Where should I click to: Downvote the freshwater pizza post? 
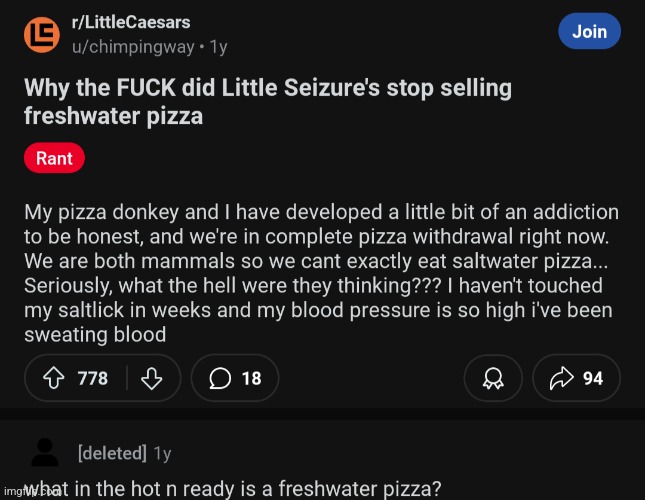click(151, 378)
